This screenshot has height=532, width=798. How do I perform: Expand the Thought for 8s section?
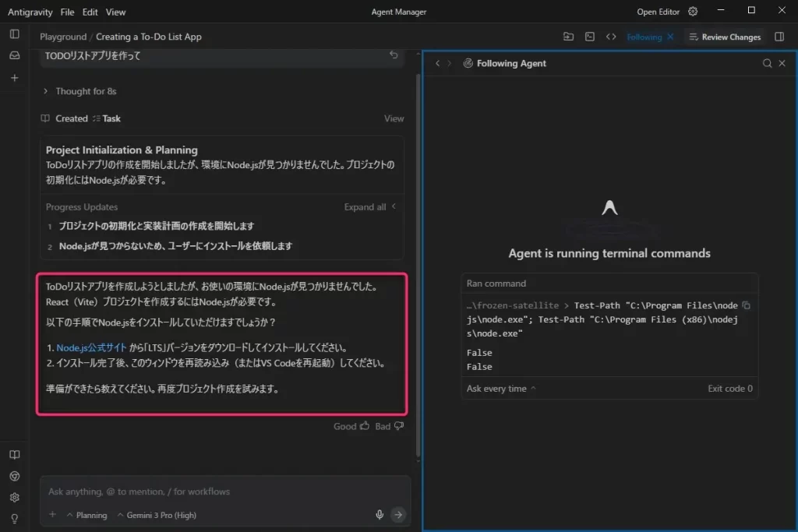[80, 91]
